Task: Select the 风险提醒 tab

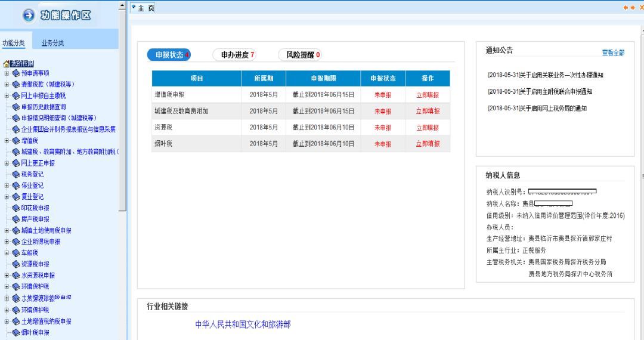Action: [x=303, y=55]
